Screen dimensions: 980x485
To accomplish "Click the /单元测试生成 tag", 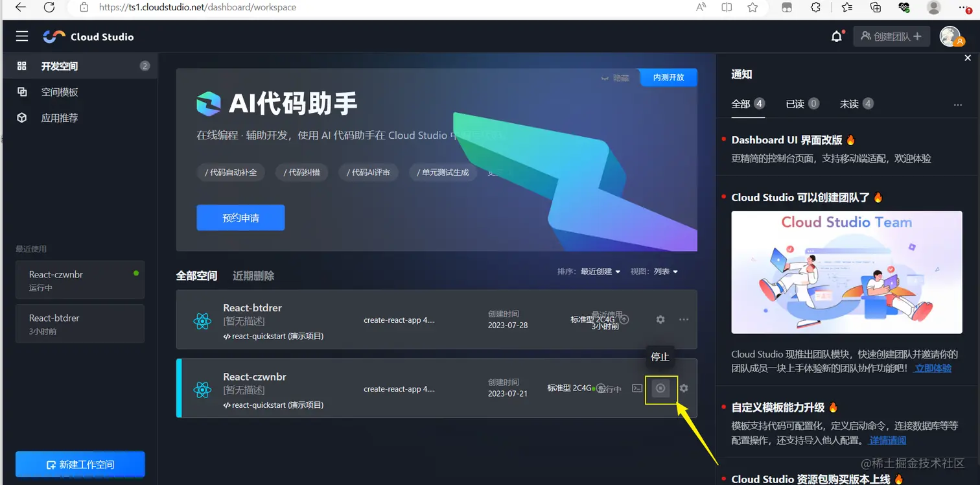I will pyautogui.click(x=443, y=172).
